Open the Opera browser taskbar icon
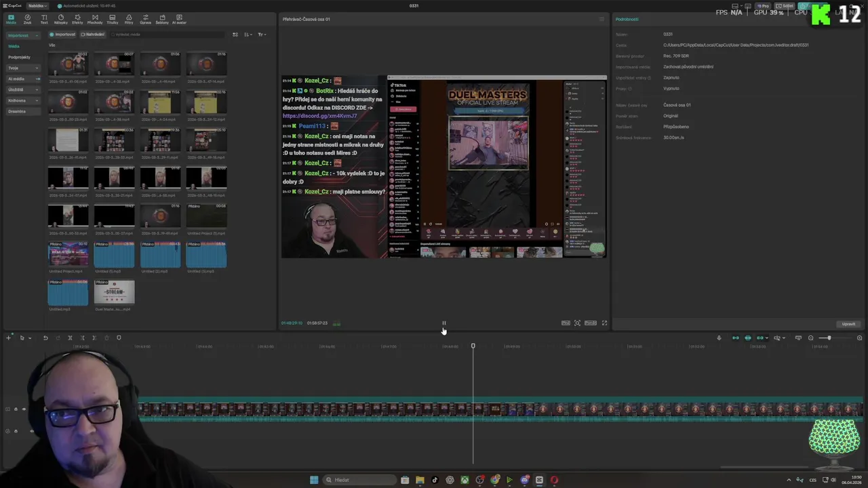The height and width of the screenshot is (488, 868). coord(554,480)
